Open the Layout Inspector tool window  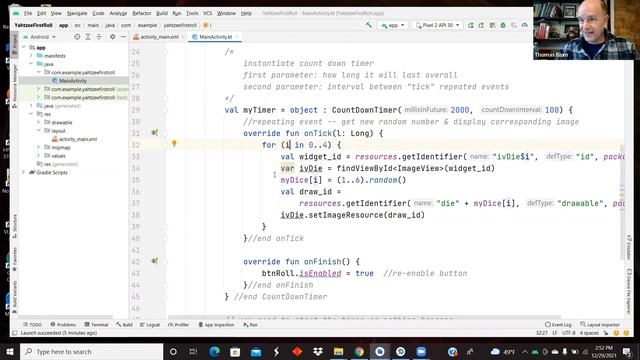(x=600, y=324)
